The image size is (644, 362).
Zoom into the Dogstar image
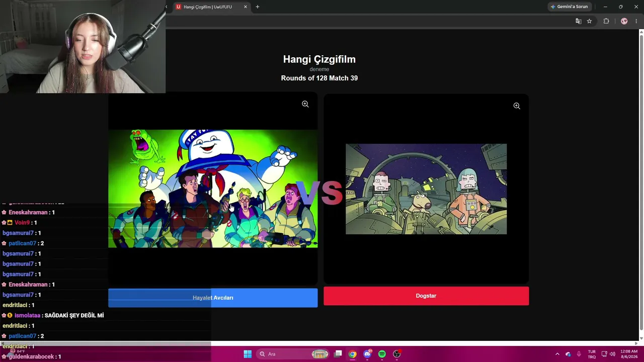517,106
